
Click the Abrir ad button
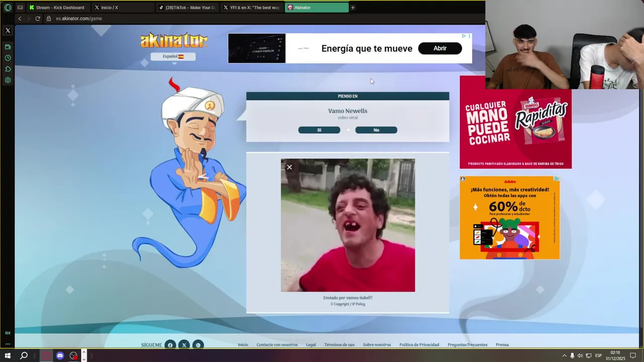pyautogui.click(x=440, y=48)
